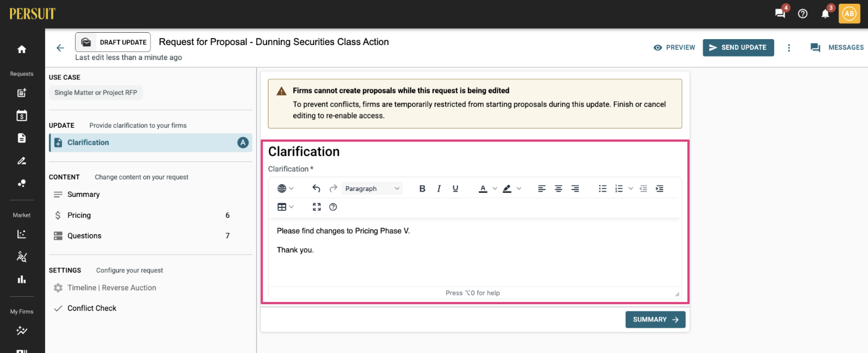Click Send Update button
Screen dimensions: 868x353
[738, 48]
